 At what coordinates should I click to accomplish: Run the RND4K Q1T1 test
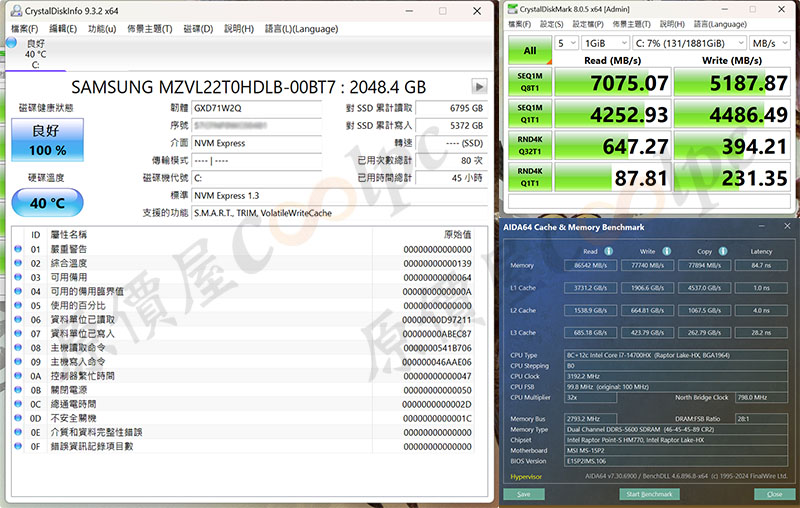(x=530, y=177)
